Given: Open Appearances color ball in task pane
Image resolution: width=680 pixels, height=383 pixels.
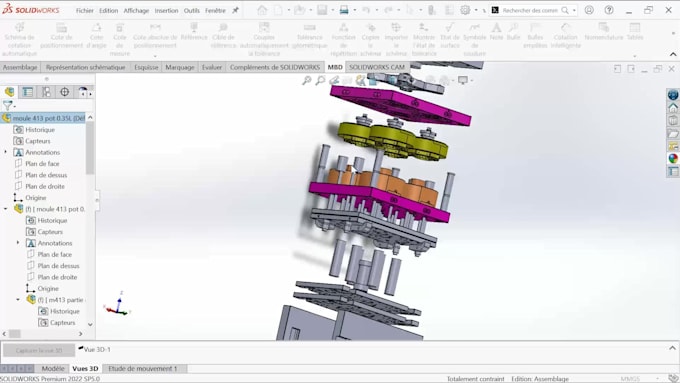Looking at the screenshot, I should [673, 159].
